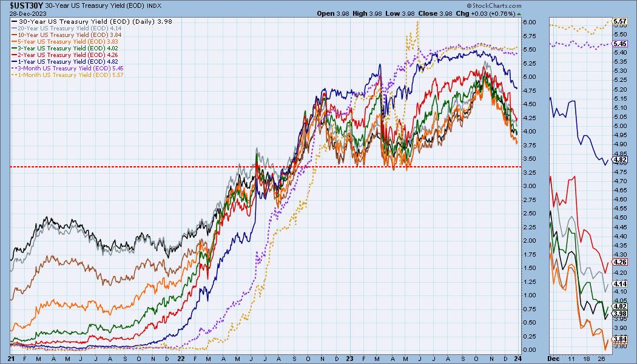The image size is (637, 364).
Task: Select the 2-Year US Treasury Yield legend entry
Action: coord(66,55)
